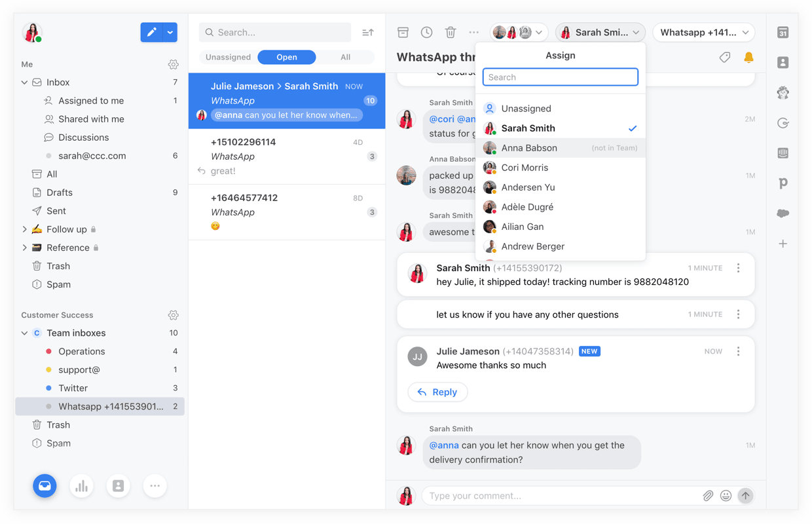
Task: Assign conversation to Ailian Gan
Action: [x=561, y=227]
